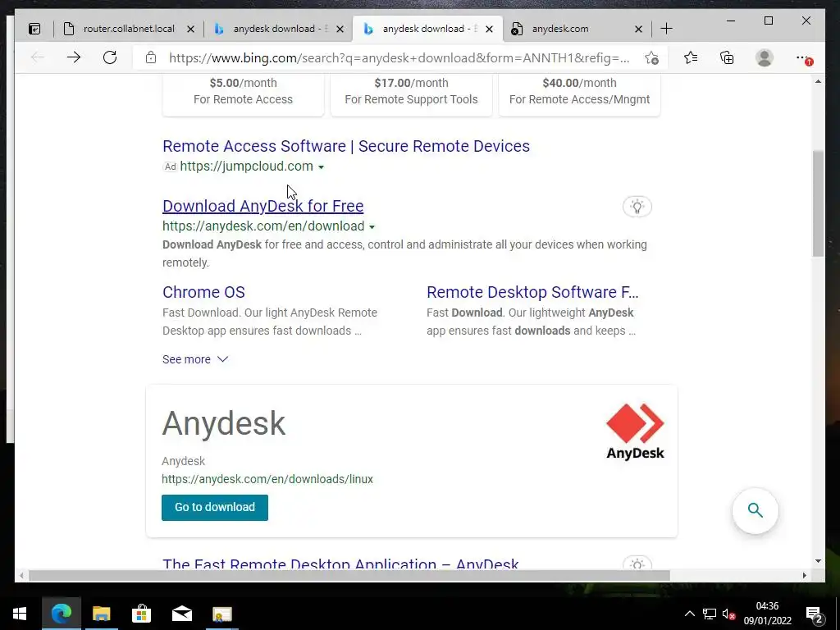Show hidden system tray icons
840x630 pixels.
[x=689, y=614]
